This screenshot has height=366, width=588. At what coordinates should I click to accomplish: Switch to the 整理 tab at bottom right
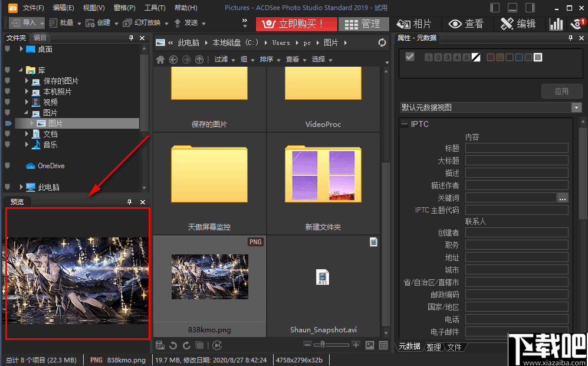(x=433, y=347)
